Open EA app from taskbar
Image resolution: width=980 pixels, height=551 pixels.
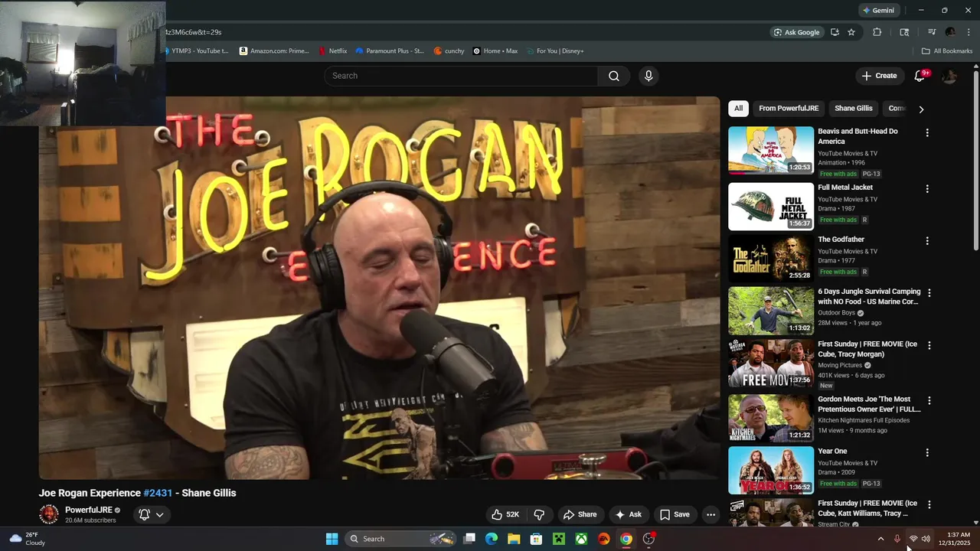click(x=604, y=539)
